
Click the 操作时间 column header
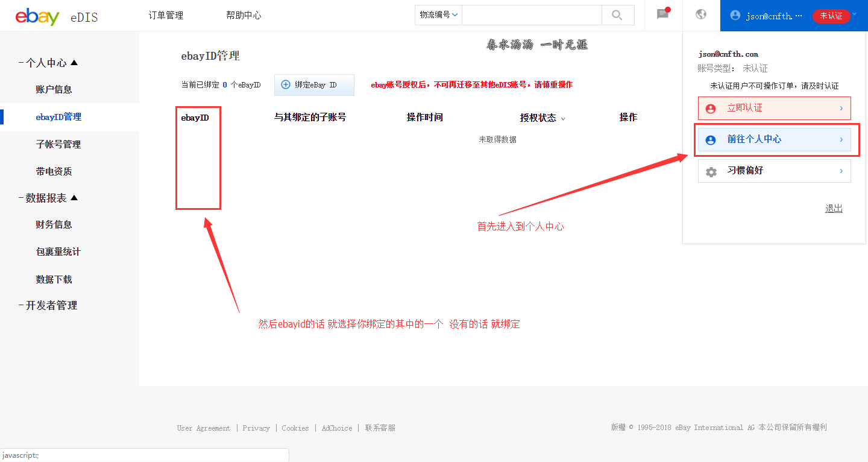[x=425, y=117]
